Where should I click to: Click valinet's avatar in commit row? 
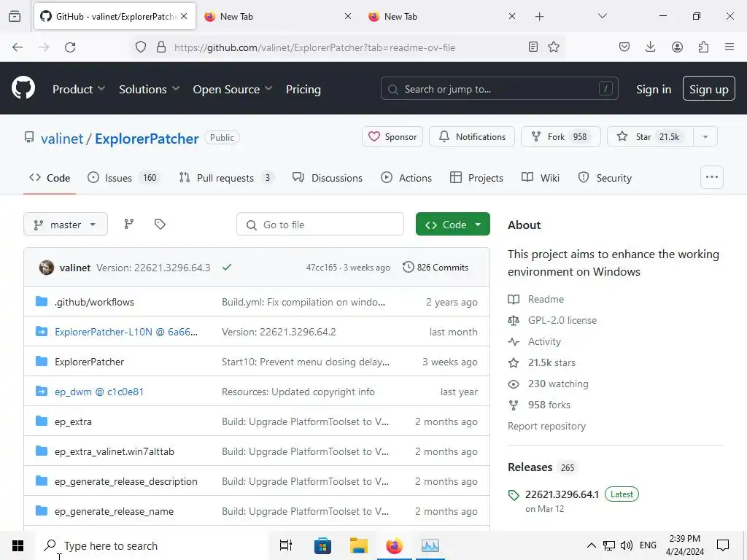click(x=46, y=267)
